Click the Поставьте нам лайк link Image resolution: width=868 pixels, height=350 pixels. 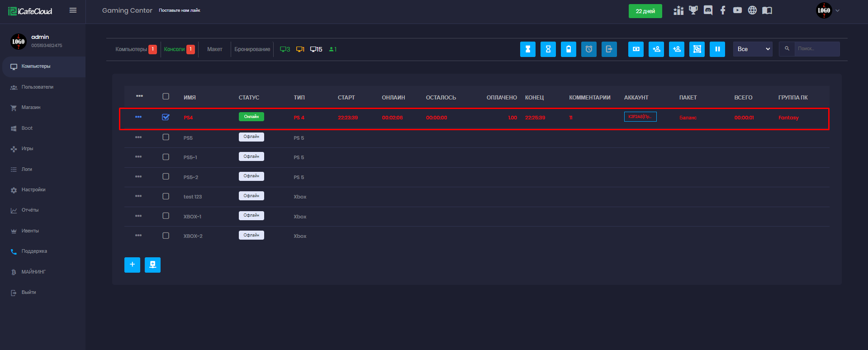[x=180, y=10]
